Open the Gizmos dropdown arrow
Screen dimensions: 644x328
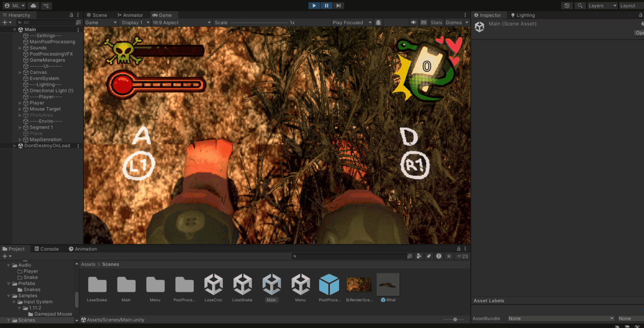[467, 22]
